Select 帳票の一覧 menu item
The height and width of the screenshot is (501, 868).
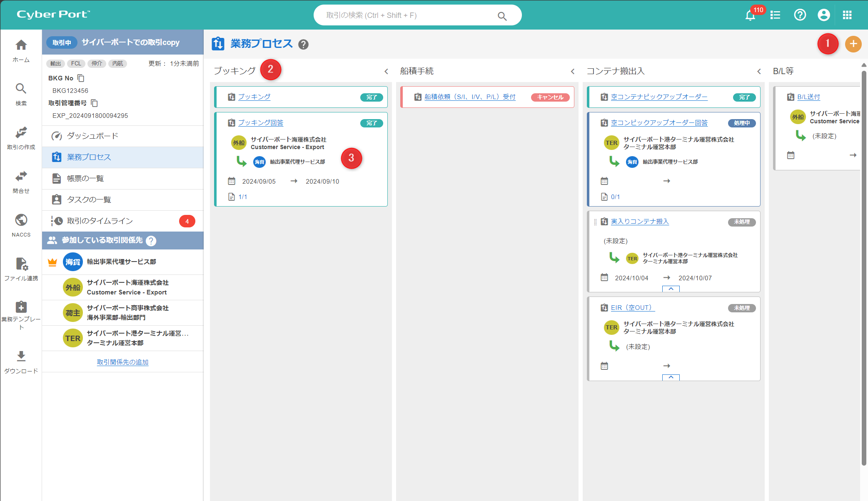pyautogui.click(x=85, y=179)
